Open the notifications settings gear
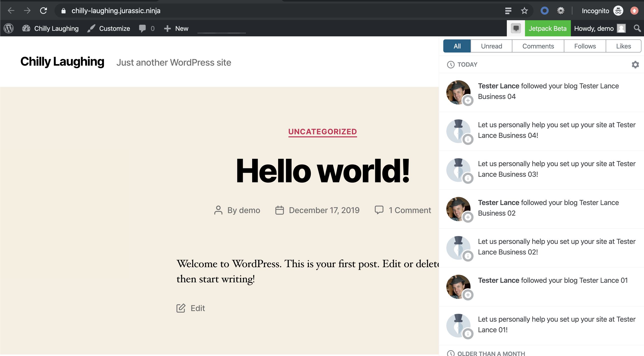The width and height of the screenshot is (644, 356). click(x=635, y=65)
